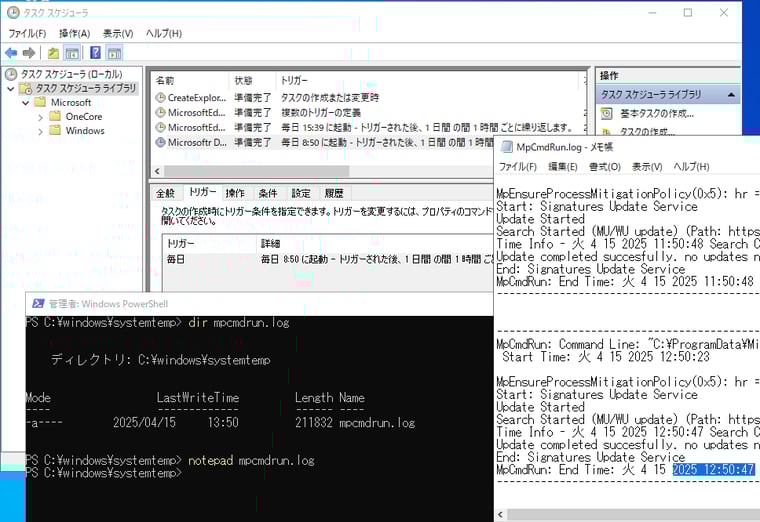Open the 表示(V) menu in Task Scheduler
This screenshot has width=760, height=522.
coord(118,33)
